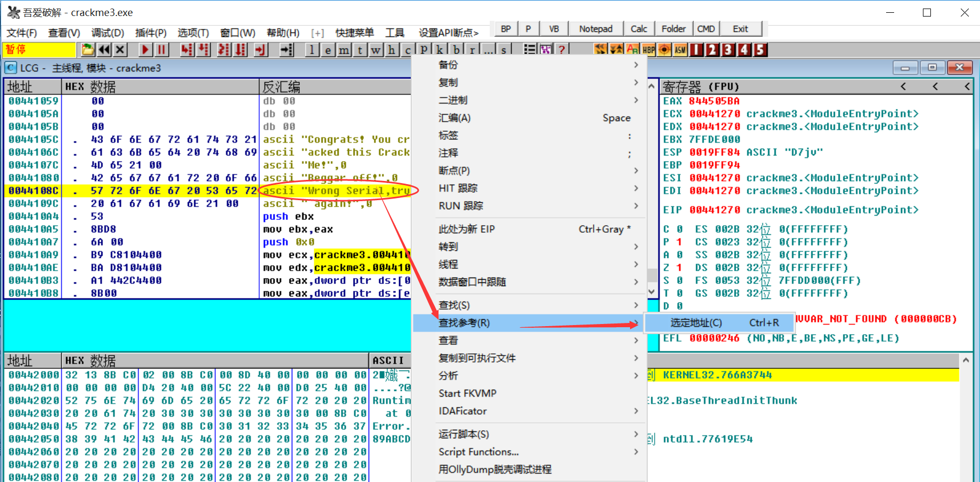Image resolution: width=980 pixels, height=482 pixels.
Task: Select the disassembly row at address 004410A4
Action: (208, 216)
